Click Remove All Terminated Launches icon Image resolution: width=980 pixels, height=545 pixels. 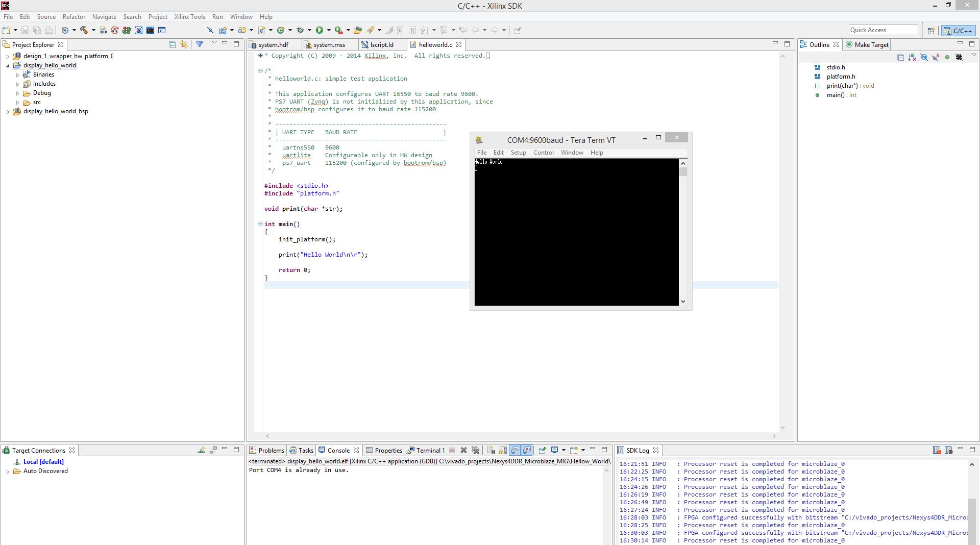476,450
